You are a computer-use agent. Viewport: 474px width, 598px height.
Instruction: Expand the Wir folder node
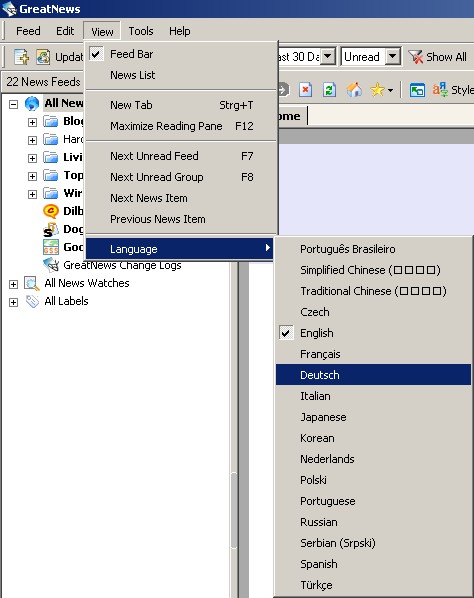click(32, 194)
